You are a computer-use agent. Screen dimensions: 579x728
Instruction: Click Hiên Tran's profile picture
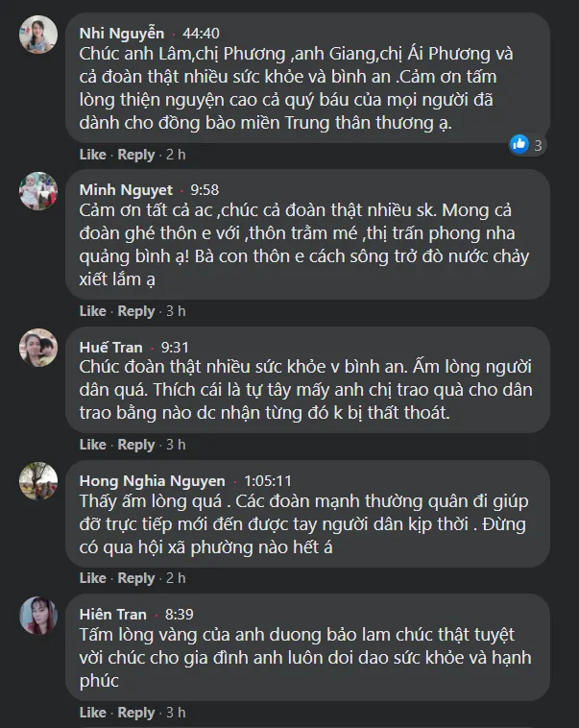(x=39, y=615)
